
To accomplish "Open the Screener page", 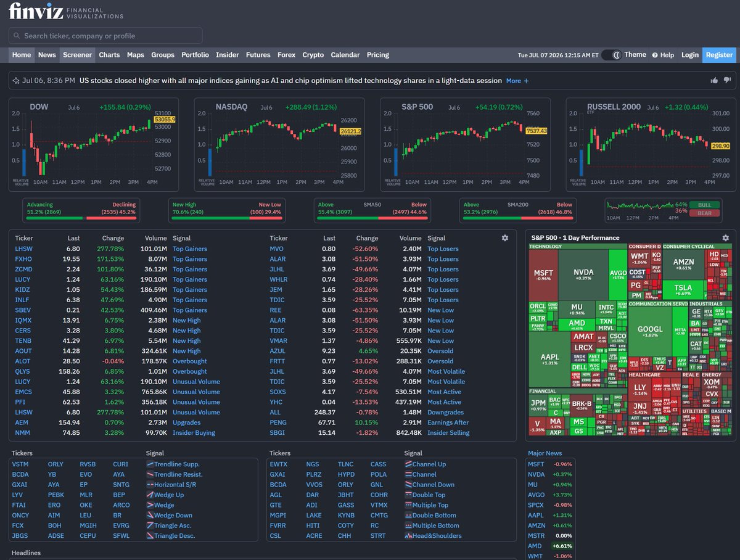I will click(x=77, y=55).
